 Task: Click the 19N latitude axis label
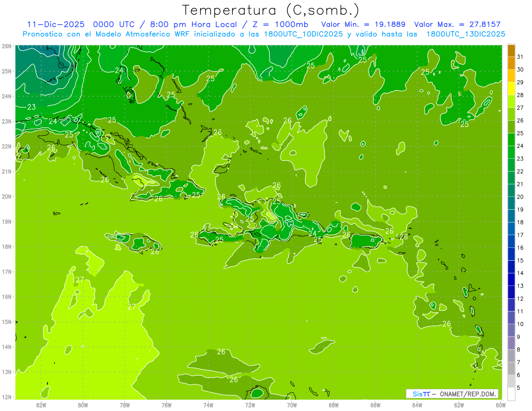6,221
